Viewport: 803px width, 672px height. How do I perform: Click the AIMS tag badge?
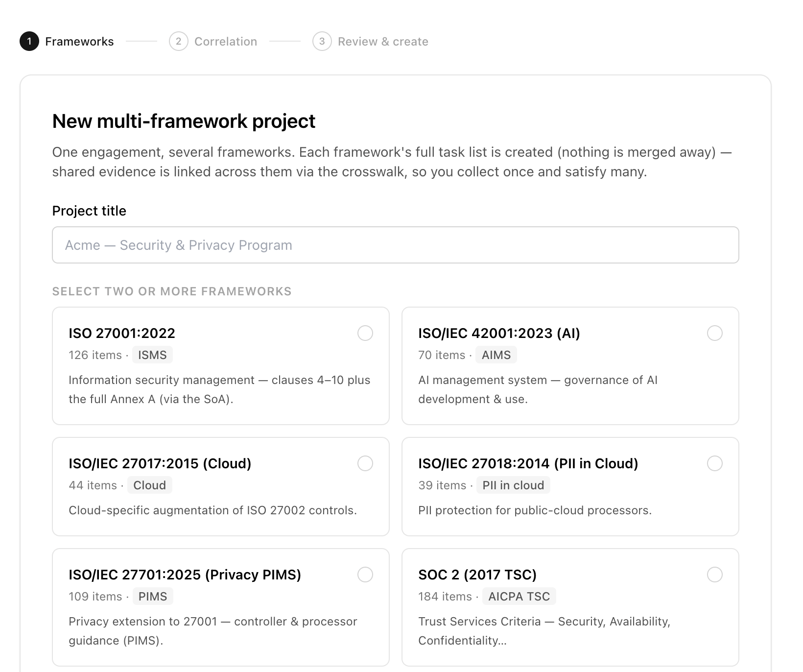[496, 355]
